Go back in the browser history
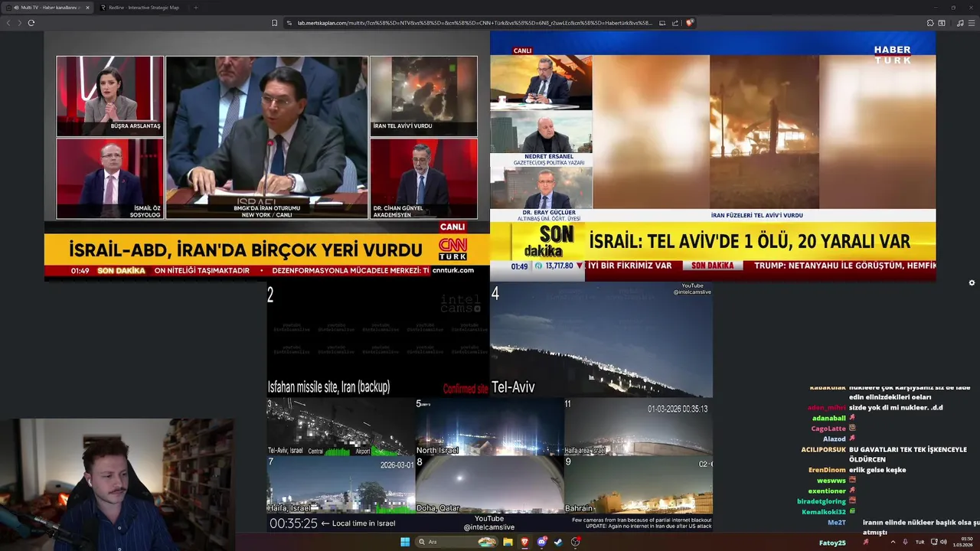This screenshot has width=980, height=551. pyautogui.click(x=8, y=23)
